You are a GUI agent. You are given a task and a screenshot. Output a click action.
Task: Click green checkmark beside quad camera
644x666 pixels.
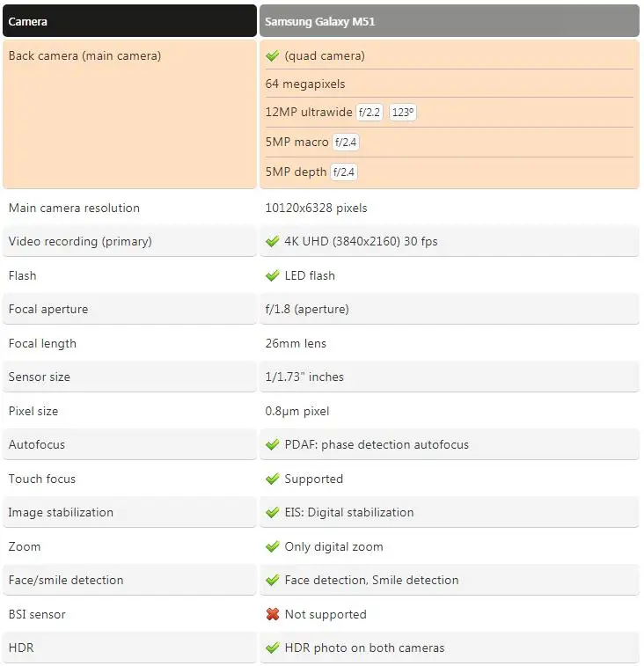pyautogui.click(x=273, y=55)
